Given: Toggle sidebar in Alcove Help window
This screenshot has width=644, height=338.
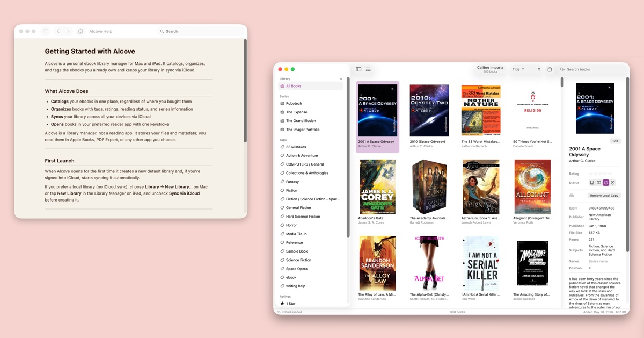Looking at the screenshot, I should [x=46, y=31].
